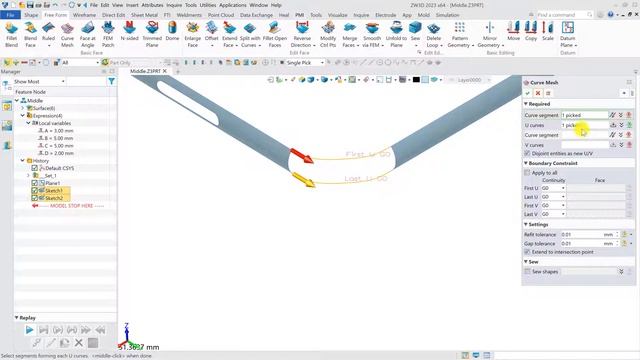Select the Reverse Direction tool
This screenshot has width=640, height=360.
click(x=302, y=34)
